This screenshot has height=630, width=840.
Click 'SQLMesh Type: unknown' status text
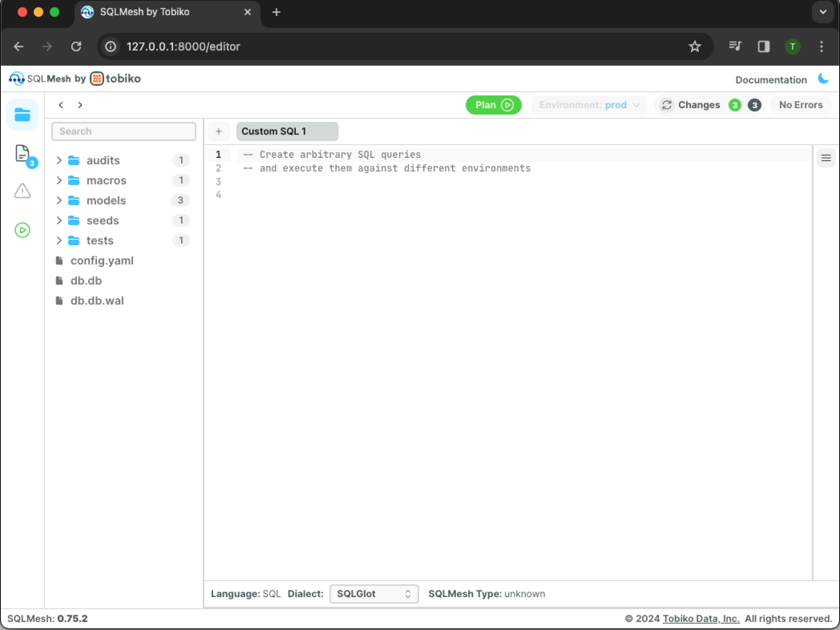(486, 593)
